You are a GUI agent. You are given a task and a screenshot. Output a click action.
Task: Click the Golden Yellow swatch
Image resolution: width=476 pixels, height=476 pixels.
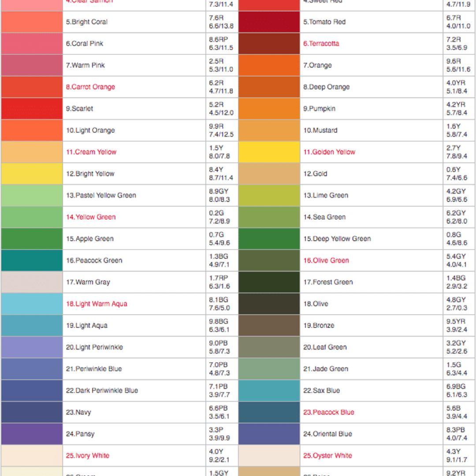[x=269, y=152]
